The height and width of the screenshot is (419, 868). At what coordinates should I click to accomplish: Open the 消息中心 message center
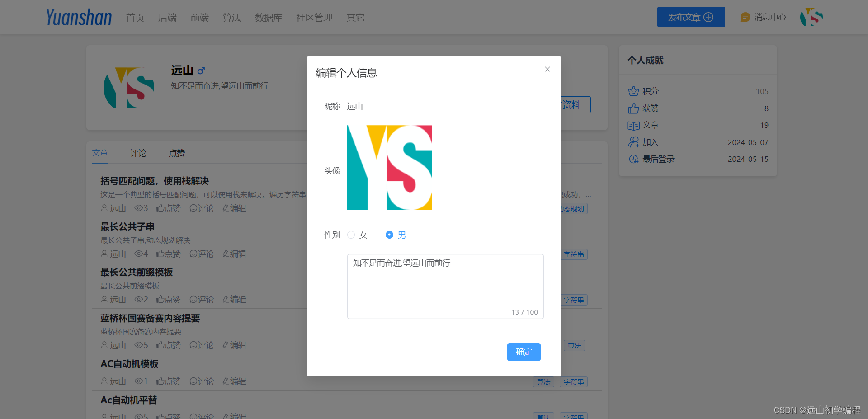(770, 17)
